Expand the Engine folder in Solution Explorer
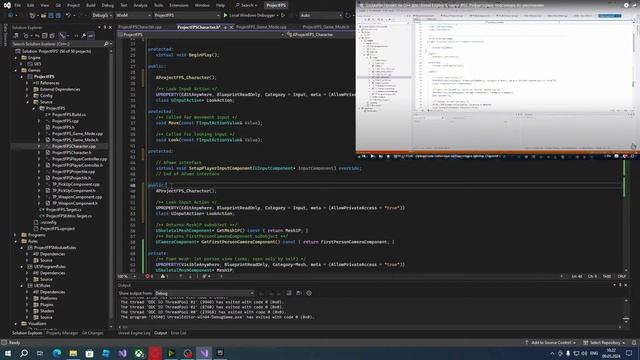Image resolution: width=640 pixels, height=360 pixels. click(x=16, y=58)
